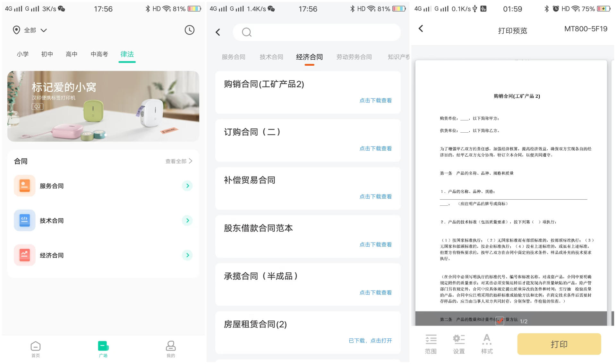Viewport: 616px width, 364px height.
Task: Tap the location pin icon
Action: pos(17,30)
